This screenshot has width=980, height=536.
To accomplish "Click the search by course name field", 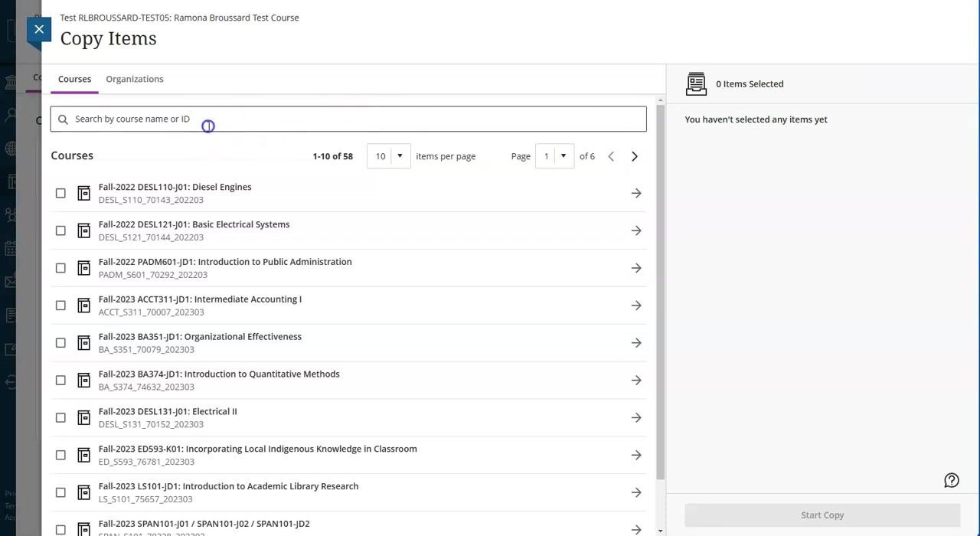I will (x=348, y=119).
